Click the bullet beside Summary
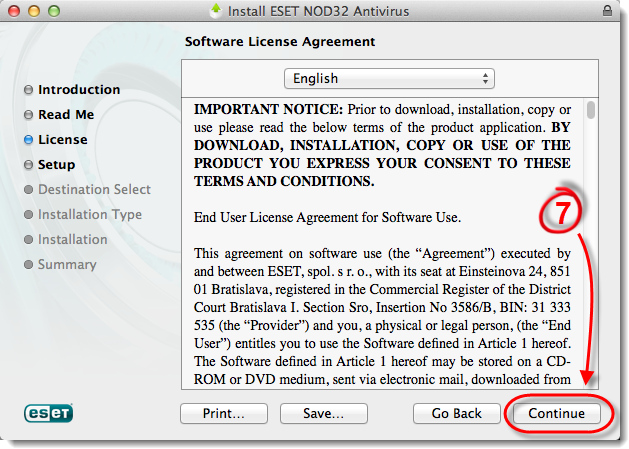 [x=28, y=264]
